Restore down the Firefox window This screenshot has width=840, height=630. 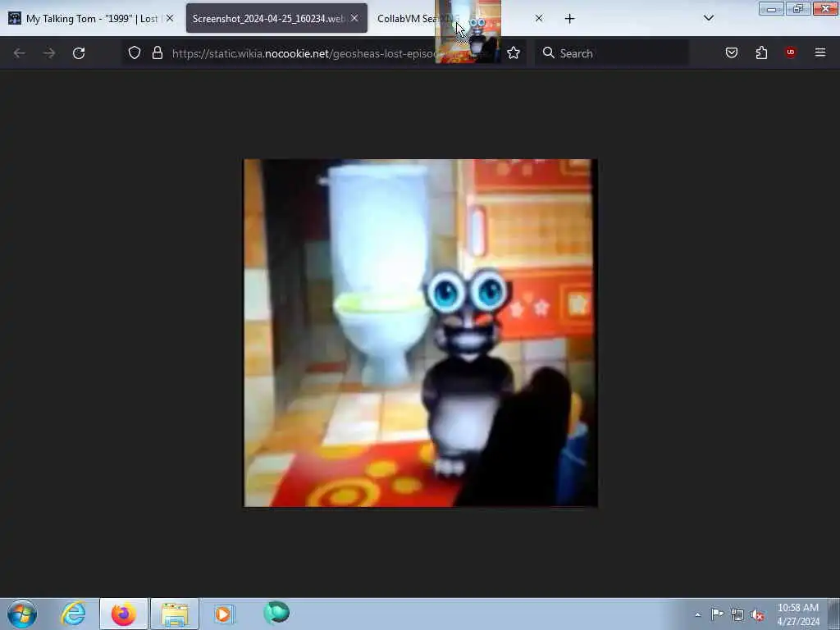pos(798,9)
